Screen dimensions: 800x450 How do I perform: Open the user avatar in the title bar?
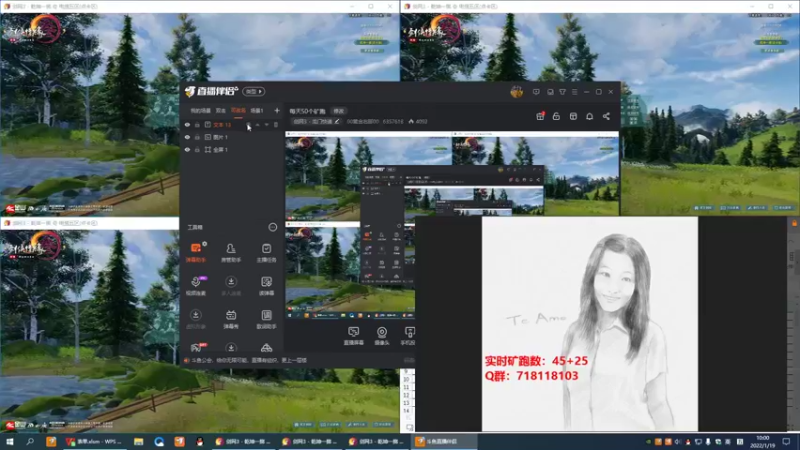coord(516,92)
